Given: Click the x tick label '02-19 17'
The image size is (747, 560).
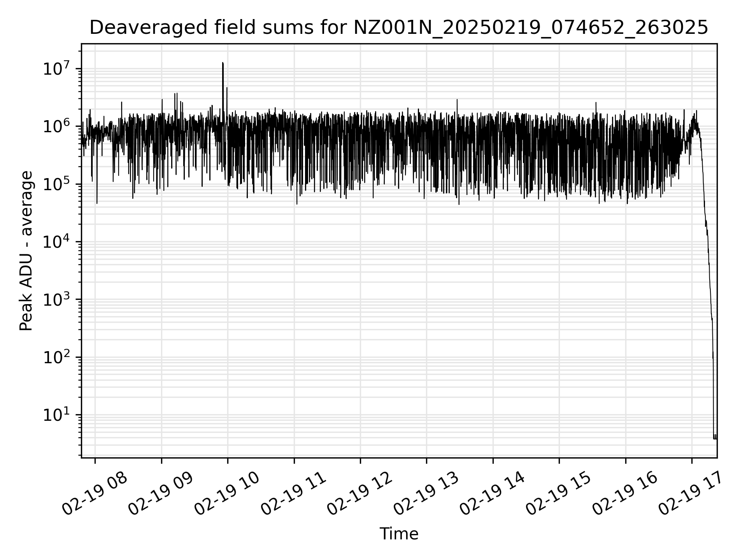Looking at the screenshot, I should click(x=692, y=494).
